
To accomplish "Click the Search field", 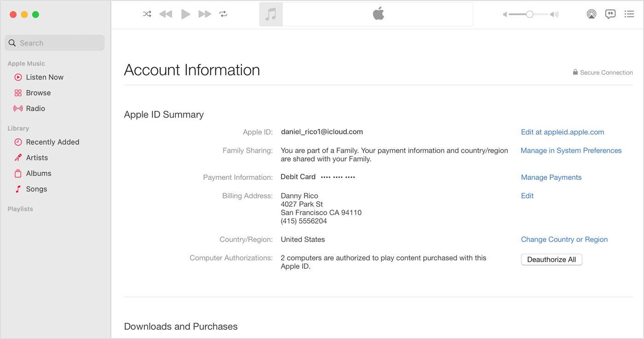I will pyautogui.click(x=55, y=43).
